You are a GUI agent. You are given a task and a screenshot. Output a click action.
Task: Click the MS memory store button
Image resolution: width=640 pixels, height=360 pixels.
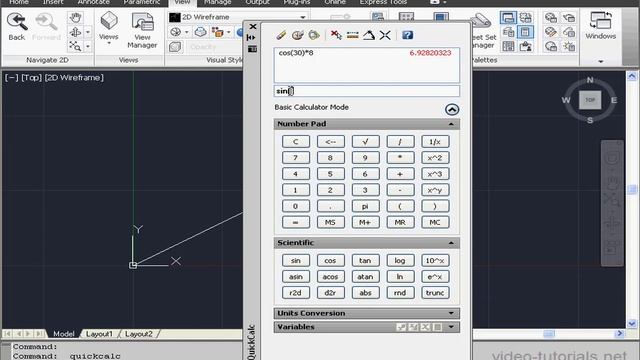coord(330,222)
